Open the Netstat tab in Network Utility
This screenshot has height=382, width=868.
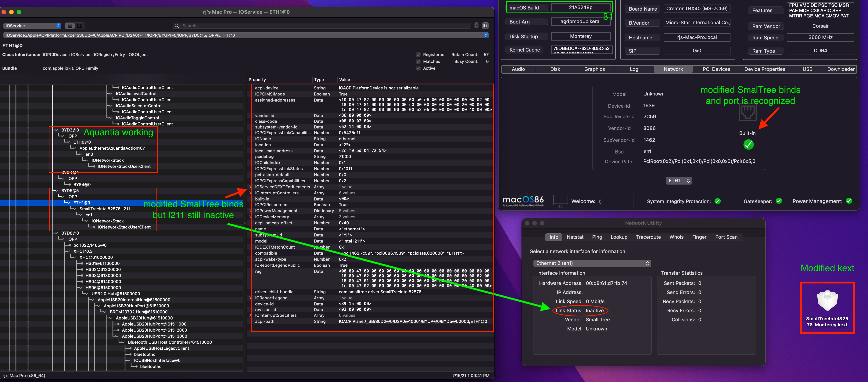tap(575, 237)
